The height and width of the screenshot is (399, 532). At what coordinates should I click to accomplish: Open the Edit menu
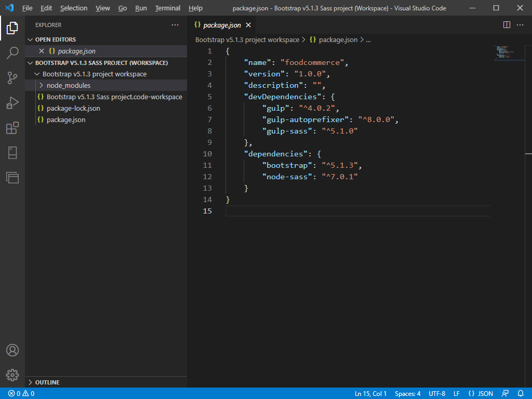click(46, 8)
